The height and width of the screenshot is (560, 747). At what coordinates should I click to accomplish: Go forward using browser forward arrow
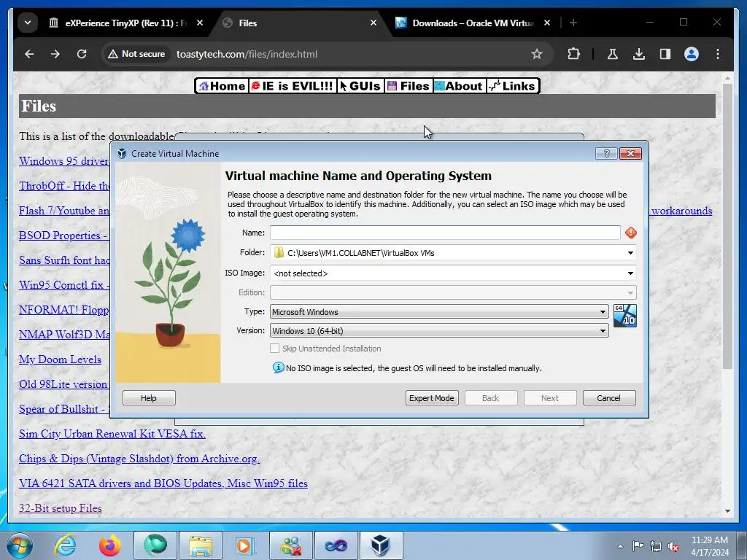55,54
